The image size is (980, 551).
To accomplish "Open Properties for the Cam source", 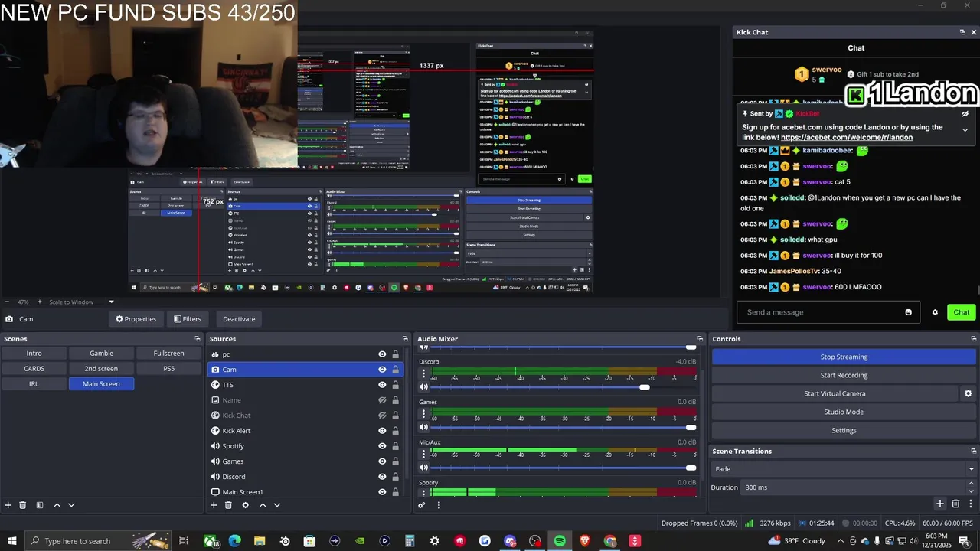I will 136,319.
